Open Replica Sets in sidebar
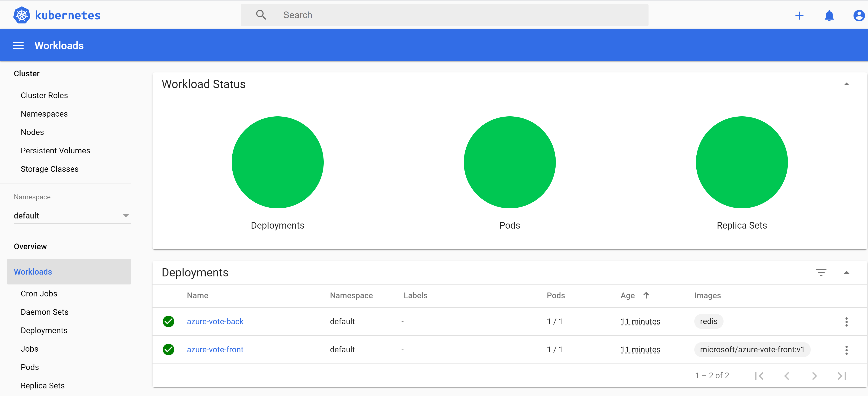Viewport: 868px width, 396px height. click(x=43, y=386)
